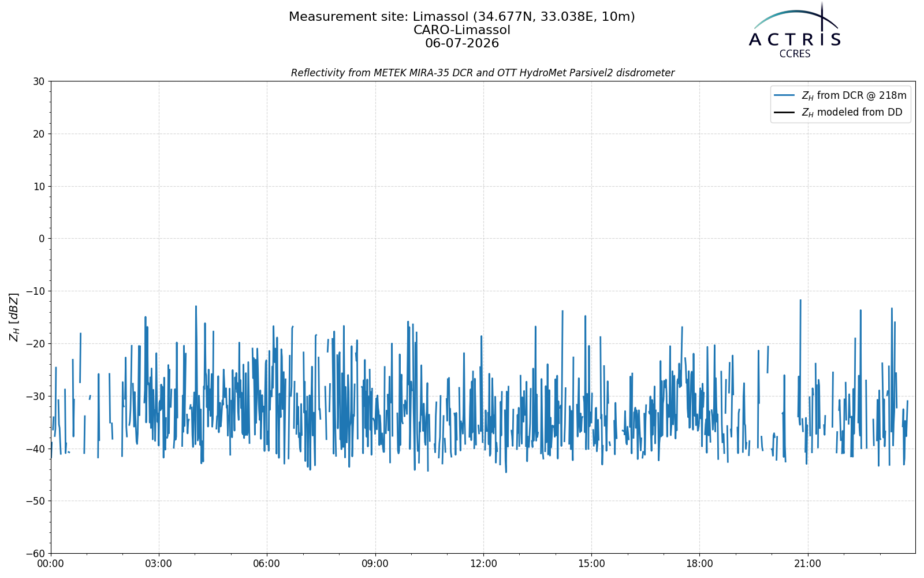Viewport: 924px width, 578px height.
Task: Click the 'Z_H [dBZ]' y-axis label
Action: [x=14, y=317]
